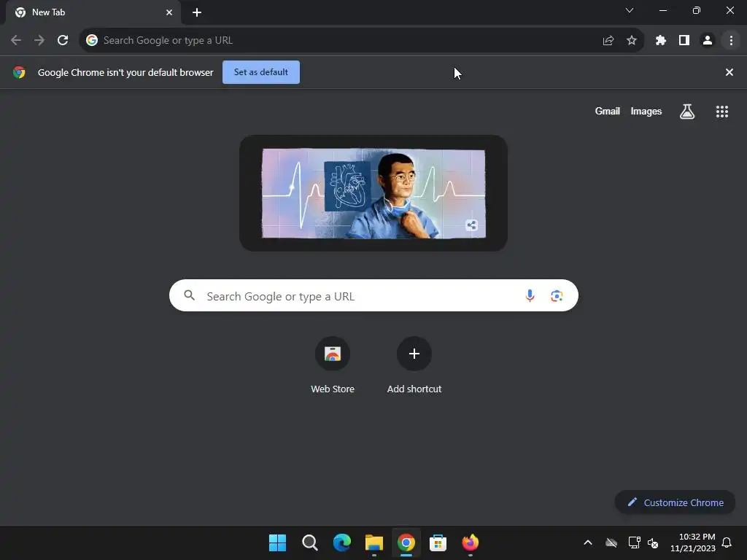747x560 pixels.
Task: Start voice search with microphone
Action: coord(530,296)
